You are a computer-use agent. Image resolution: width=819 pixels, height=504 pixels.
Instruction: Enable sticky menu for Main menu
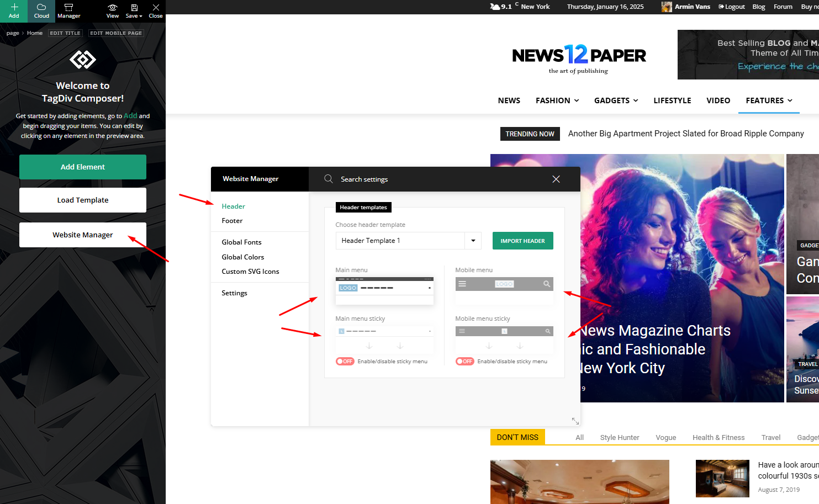click(345, 362)
